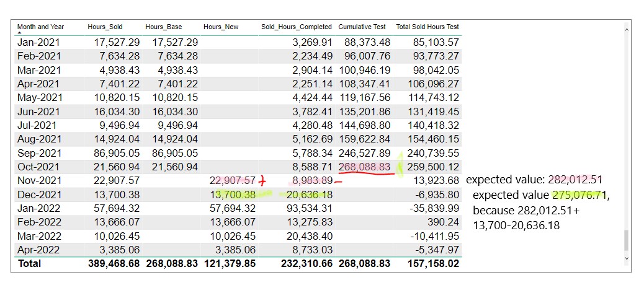Click the scroll down arrow of table
644x293 pixels.
pyautogui.click(x=627, y=258)
